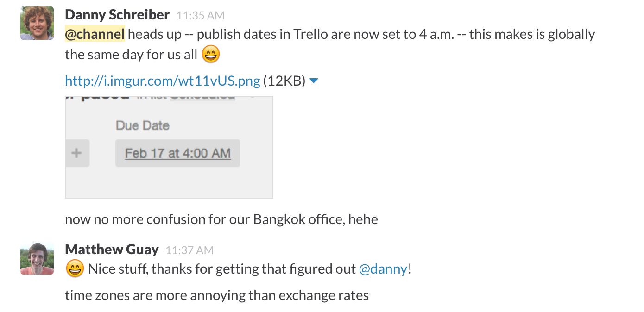Viewport: 644px width, 312px height.
Task: Click the "Nice stuff, thanks" message text
Action: (221, 268)
